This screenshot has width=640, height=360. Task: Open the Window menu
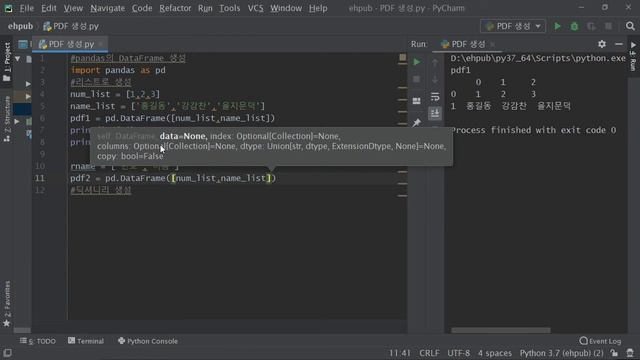(286, 8)
